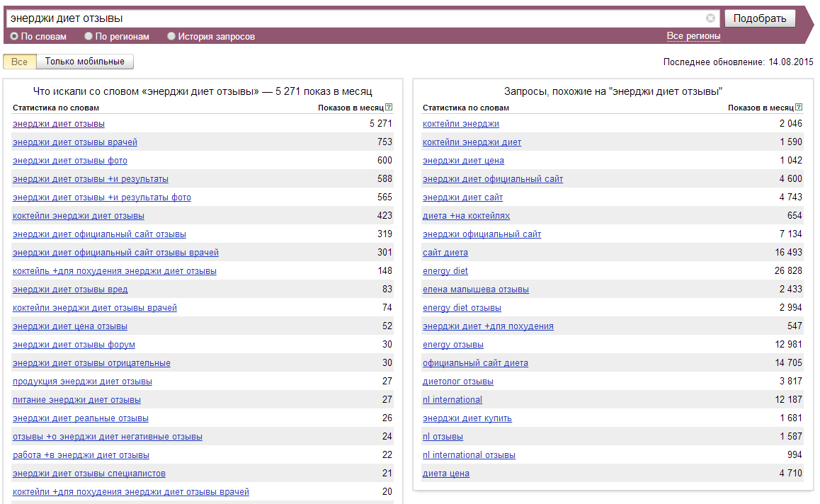The height and width of the screenshot is (504, 820).
Task: Open the 'коктейли энерджи диет' similar query
Action: [x=472, y=142]
